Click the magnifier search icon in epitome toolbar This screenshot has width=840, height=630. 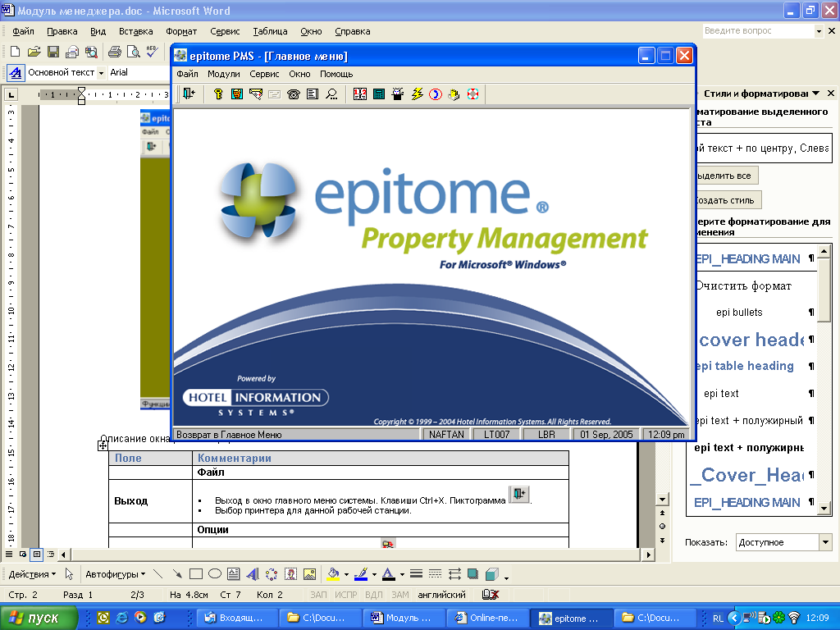(x=331, y=94)
